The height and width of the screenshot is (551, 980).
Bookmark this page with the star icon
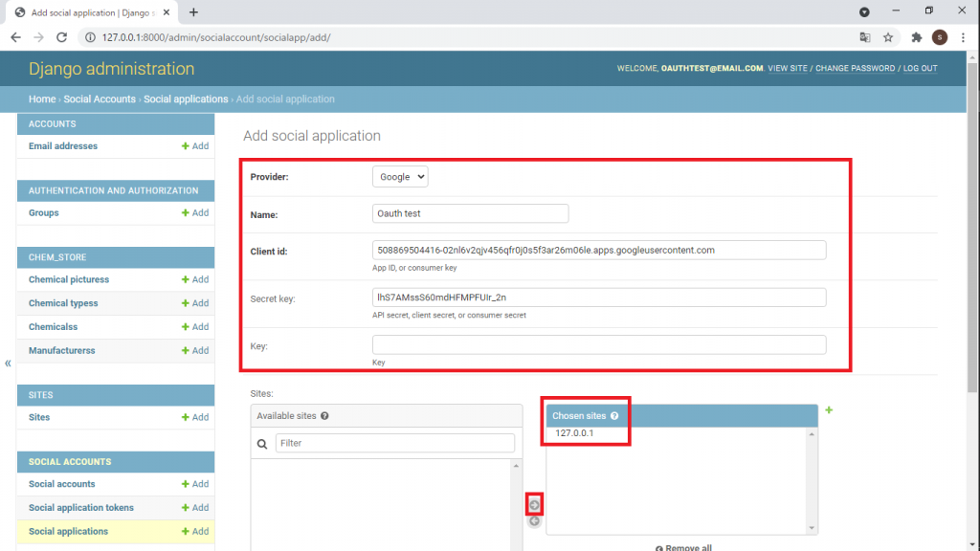point(888,37)
